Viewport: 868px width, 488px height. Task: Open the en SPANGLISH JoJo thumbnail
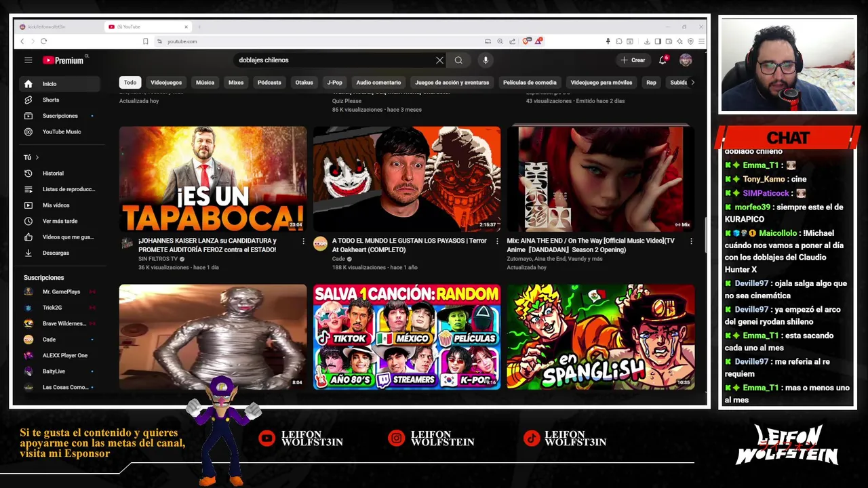(601, 337)
